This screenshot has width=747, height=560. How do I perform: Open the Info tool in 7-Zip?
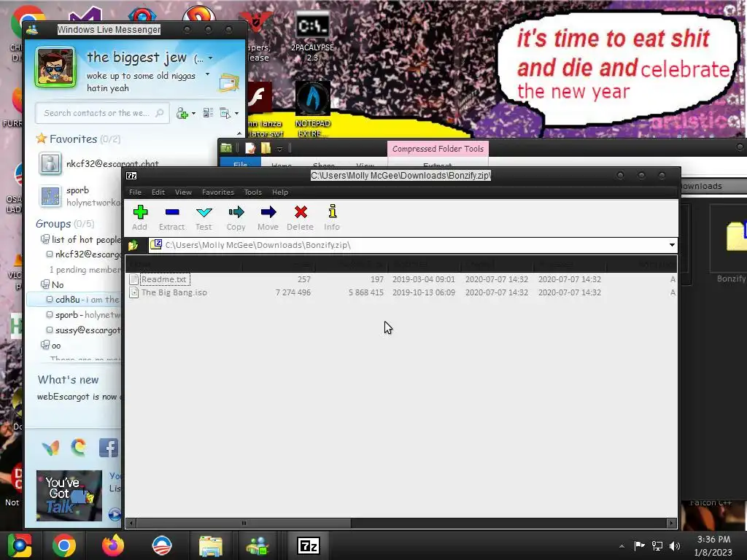click(x=332, y=217)
